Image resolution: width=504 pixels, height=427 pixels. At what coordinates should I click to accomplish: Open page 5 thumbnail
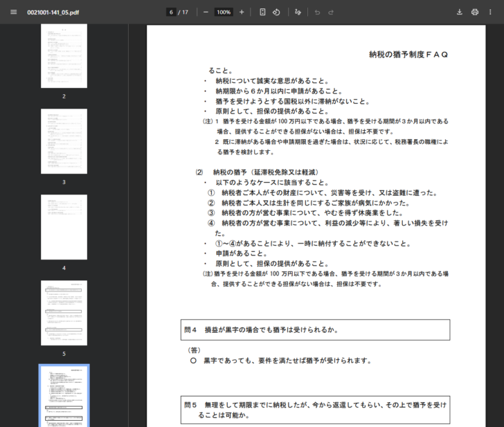64,313
